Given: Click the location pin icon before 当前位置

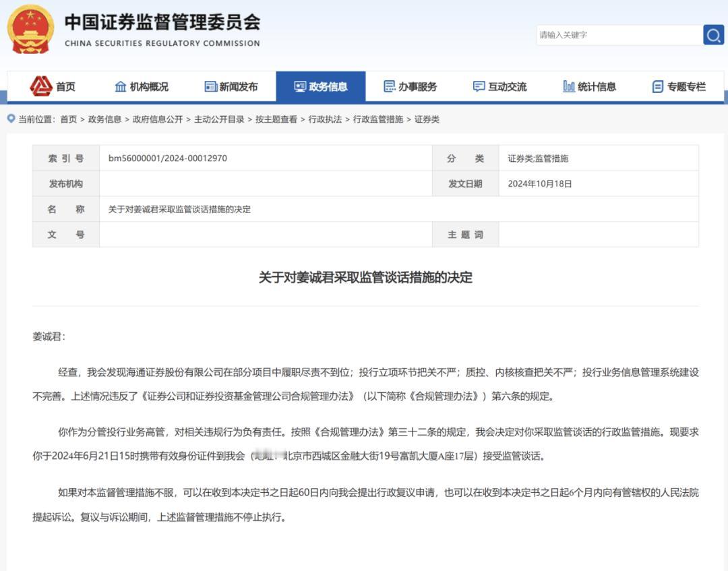Looking at the screenshot, I should point(11,119).
